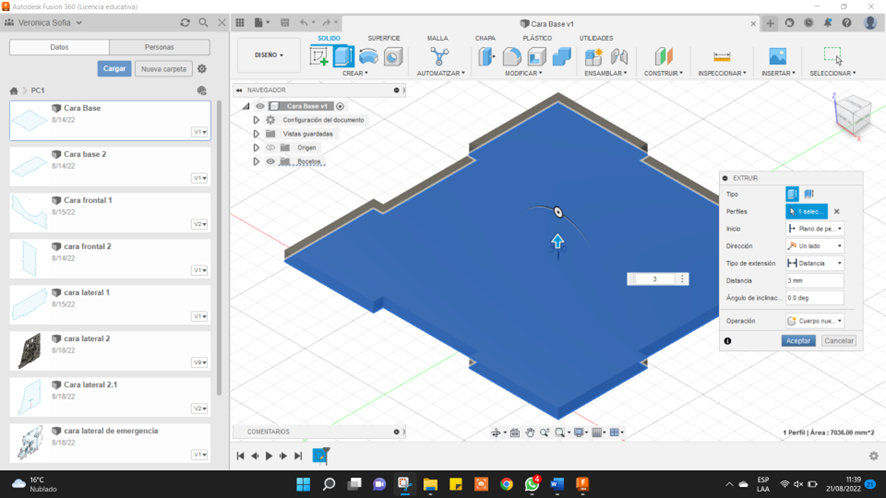Open the notifications bell
The image size is (886, 498).
click(828, 23)
